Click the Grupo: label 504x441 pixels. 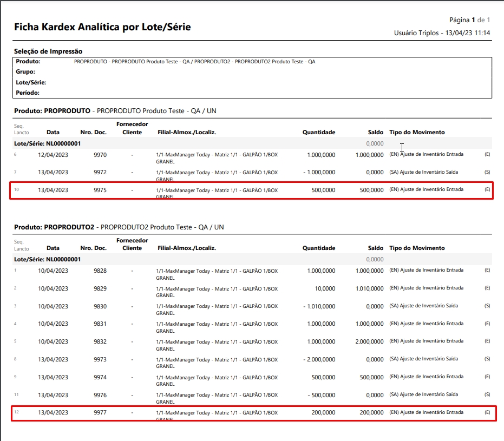(x=25, y=71)
